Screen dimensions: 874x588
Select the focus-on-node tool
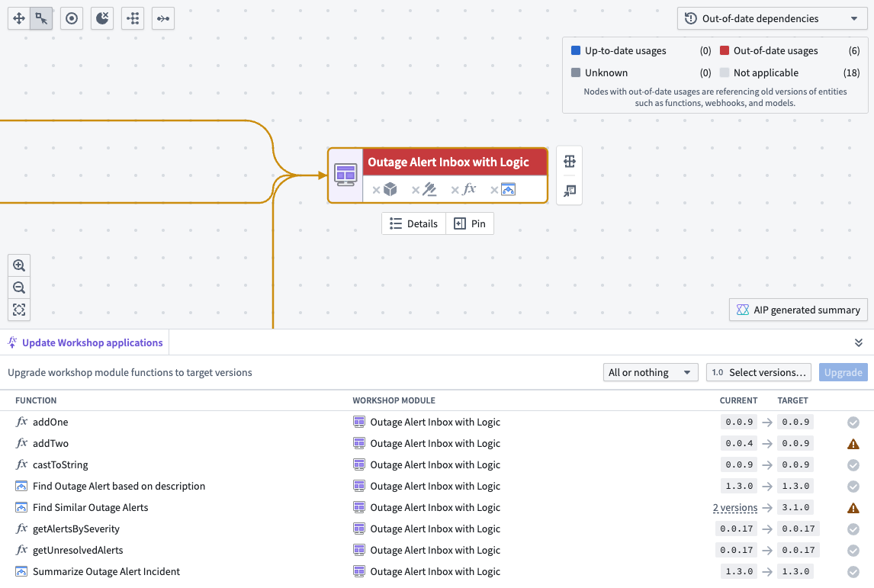(x=72, y=18)
